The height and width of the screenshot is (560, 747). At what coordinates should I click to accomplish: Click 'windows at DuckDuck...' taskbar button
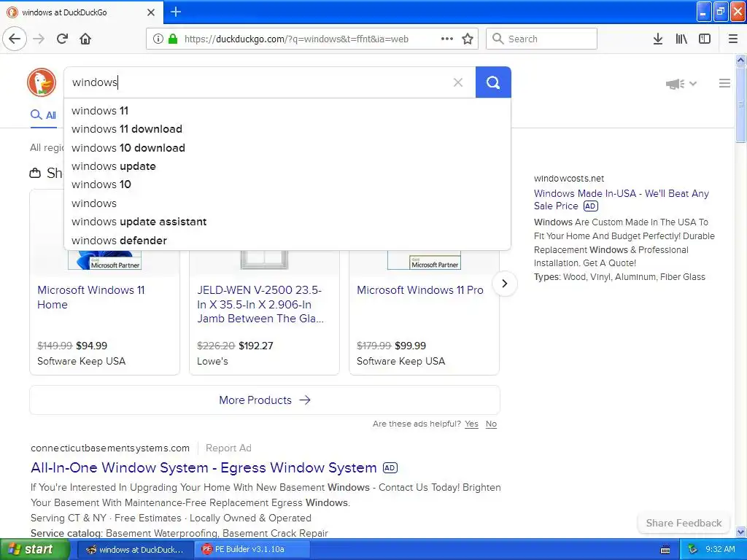coord(135,550)
